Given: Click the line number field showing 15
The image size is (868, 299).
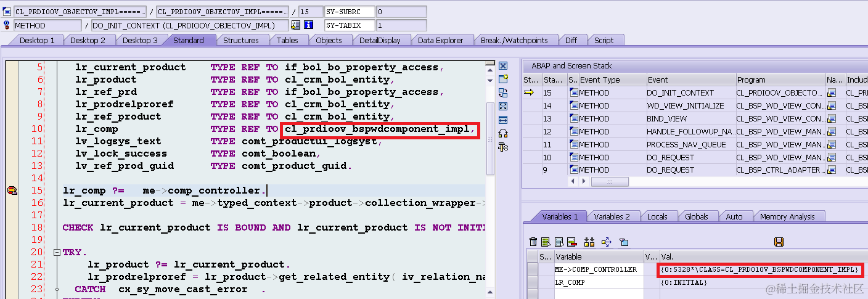Looking at the screenshot, I should [x=311, y=12].
